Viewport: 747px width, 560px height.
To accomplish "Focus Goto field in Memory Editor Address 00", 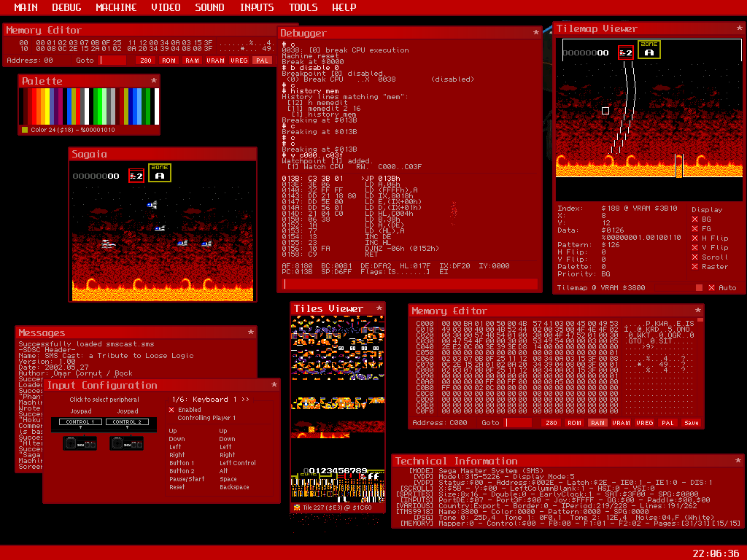I will (112, 61).
